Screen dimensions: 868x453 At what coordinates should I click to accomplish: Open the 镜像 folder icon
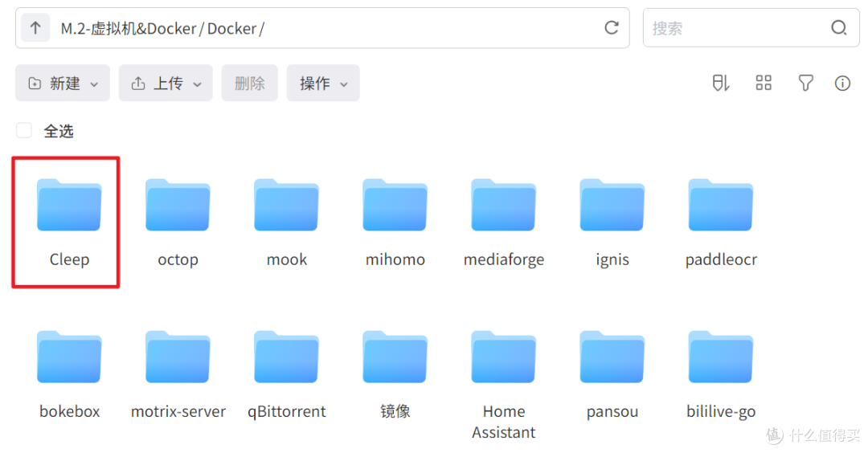pyautogui.click(x=395, y=357)
